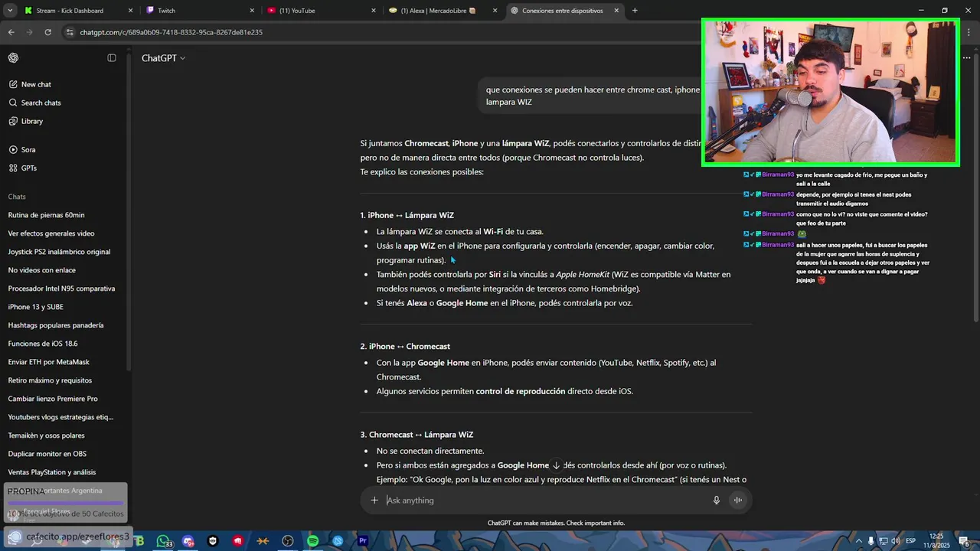The image size is (980, 551).
Task: Switch to the Twitch tab
Action: pos(199,11)
